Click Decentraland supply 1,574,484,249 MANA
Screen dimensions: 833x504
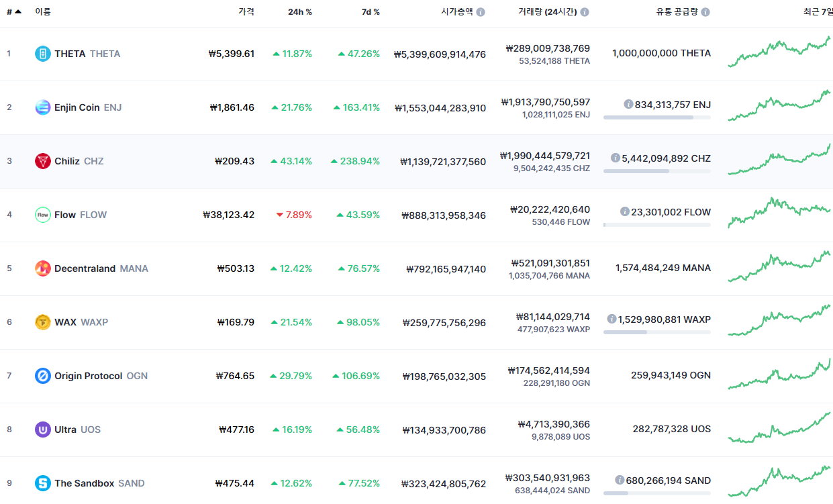click(663, 268)
